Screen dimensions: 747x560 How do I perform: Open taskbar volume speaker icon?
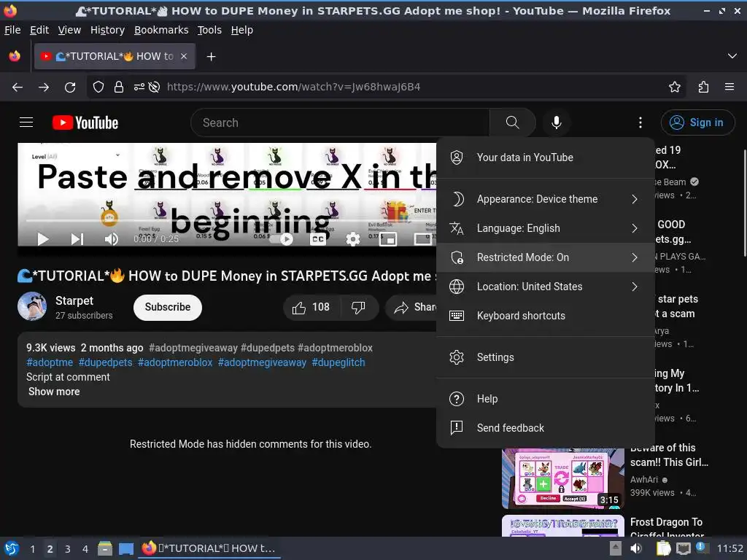point(636,548)
